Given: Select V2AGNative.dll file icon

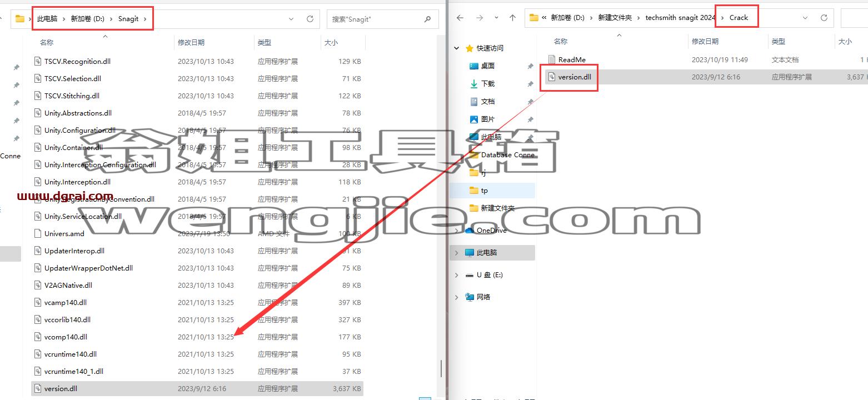Looking at the screenshot, I should 38,285.
